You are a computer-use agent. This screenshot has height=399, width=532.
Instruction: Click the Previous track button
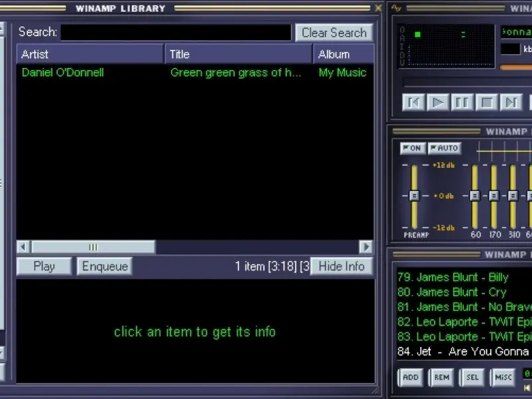(x=413, y=102)
